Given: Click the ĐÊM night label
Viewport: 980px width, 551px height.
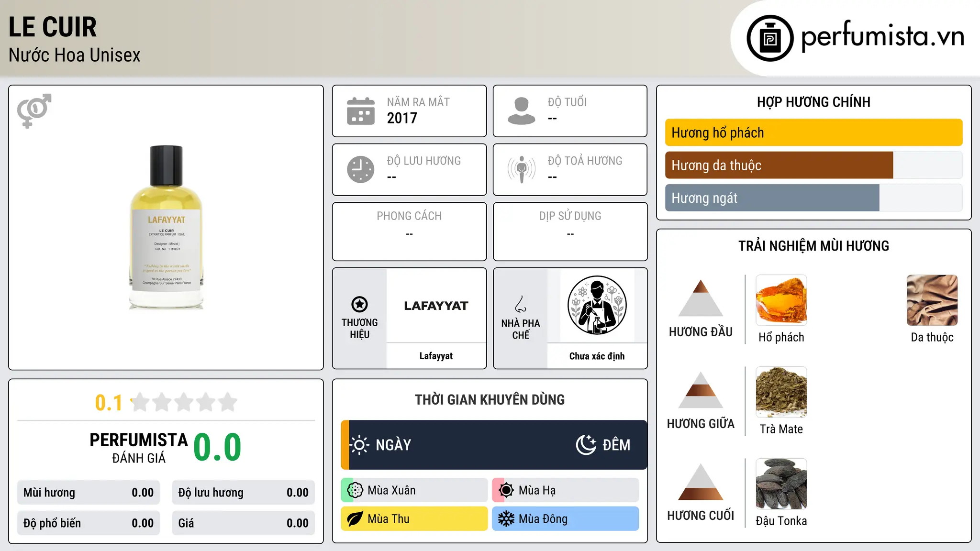Looking at the screenshot, I should (x=616, y=445).
